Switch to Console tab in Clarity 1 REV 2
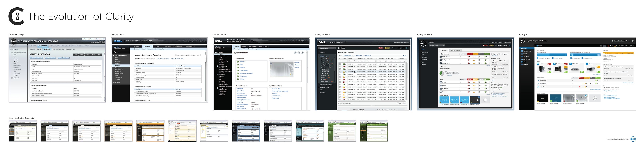Screen dimensions: 644x149 244,46
